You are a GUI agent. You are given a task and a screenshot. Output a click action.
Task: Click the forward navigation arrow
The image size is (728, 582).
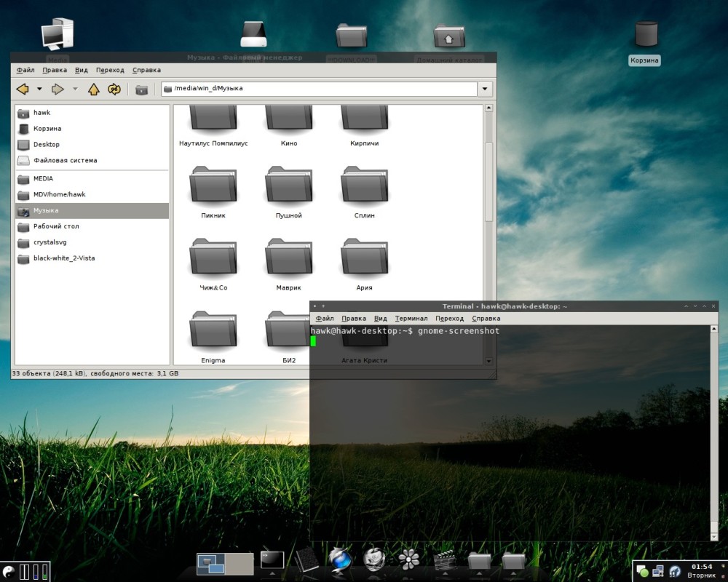58,89
